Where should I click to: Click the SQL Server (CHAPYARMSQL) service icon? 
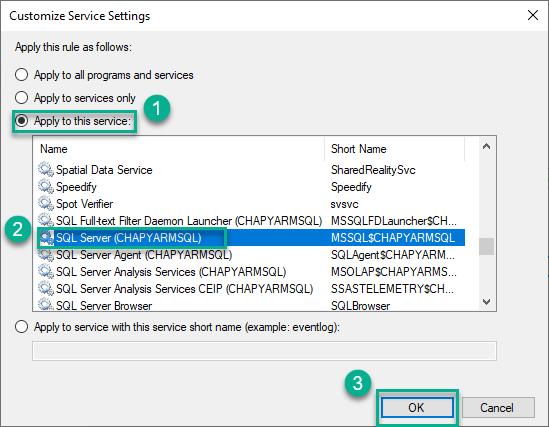(x=46, y=238)
